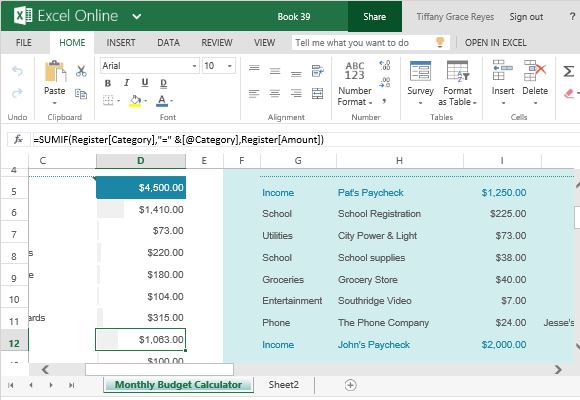
Task: Open the Sheet2 tab
Action: click(284, 385)
